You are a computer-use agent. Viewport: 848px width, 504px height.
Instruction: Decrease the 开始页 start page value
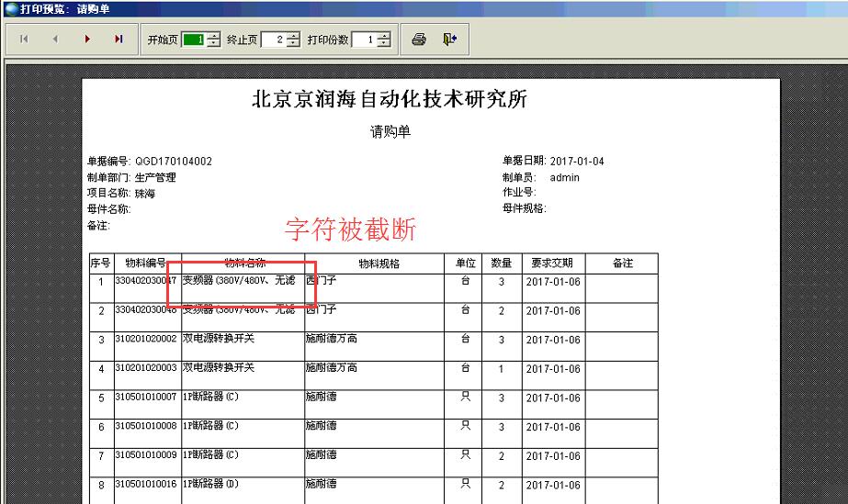(214, 44)
